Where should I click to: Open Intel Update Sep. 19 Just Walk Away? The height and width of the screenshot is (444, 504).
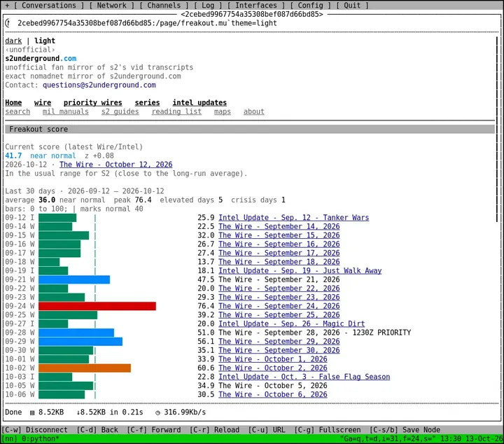point(300,271)
